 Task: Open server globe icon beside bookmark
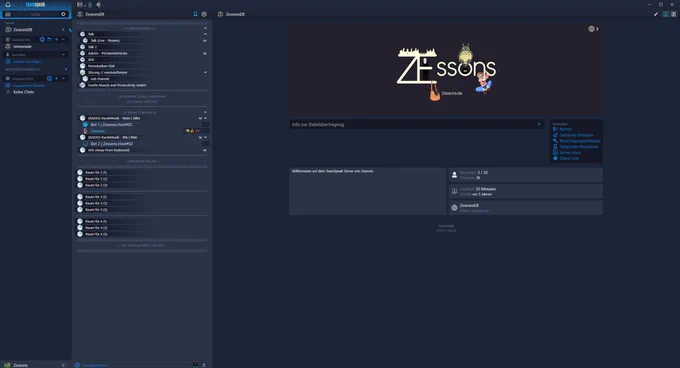click(204, 14)
